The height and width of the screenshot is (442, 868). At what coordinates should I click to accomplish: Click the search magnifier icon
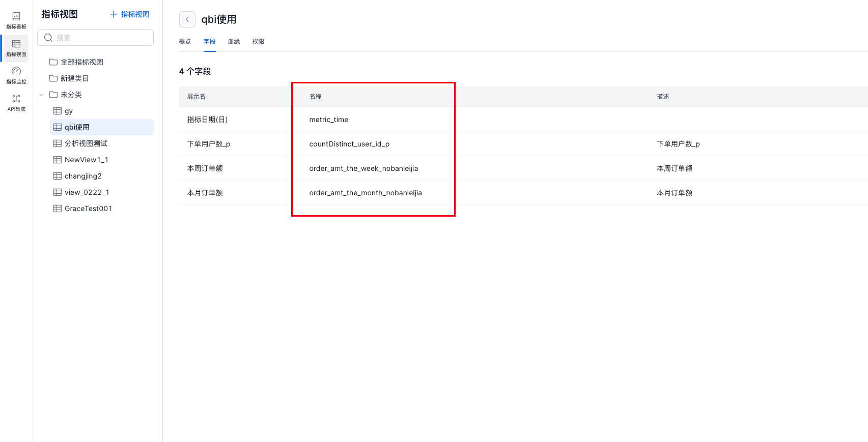coord(48,38)
